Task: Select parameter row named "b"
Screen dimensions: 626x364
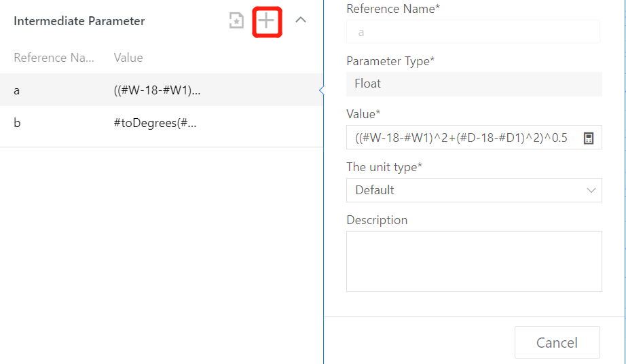Action: coord(17,124)
